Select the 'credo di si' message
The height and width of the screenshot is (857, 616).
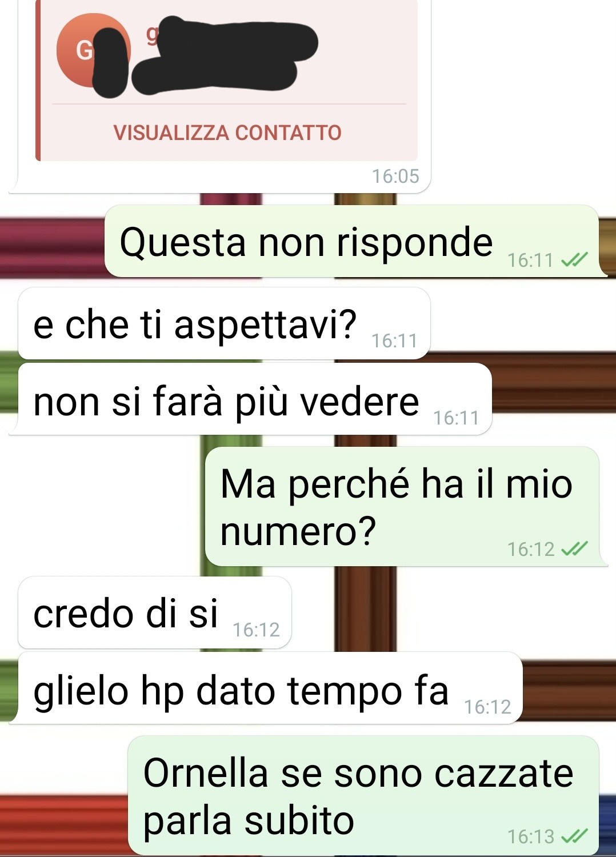tap(155, 612)
